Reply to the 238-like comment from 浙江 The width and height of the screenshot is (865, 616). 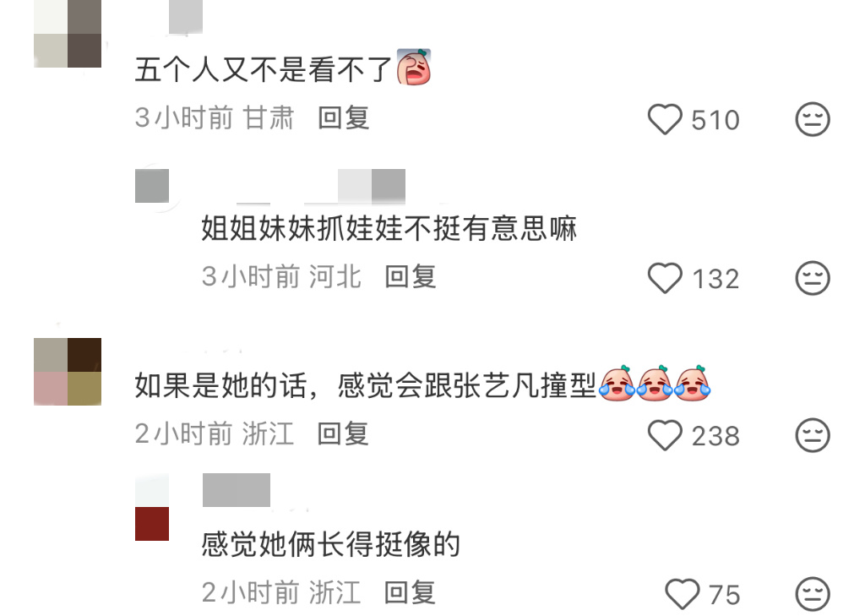(x=343, y=433)
